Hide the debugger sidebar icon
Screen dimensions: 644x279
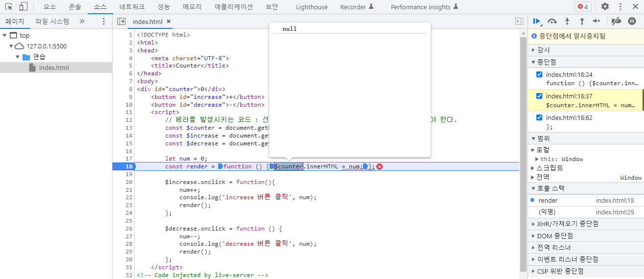[x=519, y=22]
